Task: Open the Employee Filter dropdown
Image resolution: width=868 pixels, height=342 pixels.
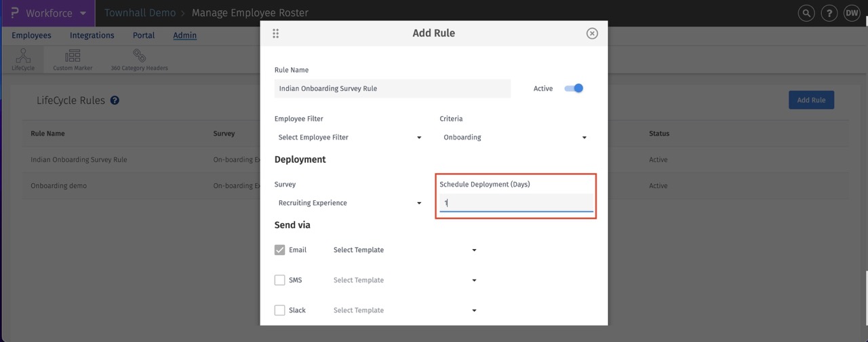Action: 350,137
